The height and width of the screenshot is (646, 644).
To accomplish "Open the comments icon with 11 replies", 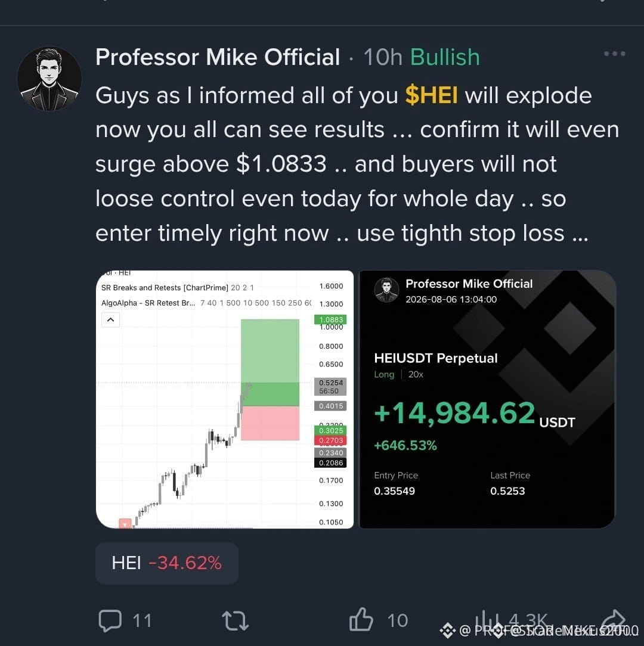I will pyautogui.click(x=110, y=620).
